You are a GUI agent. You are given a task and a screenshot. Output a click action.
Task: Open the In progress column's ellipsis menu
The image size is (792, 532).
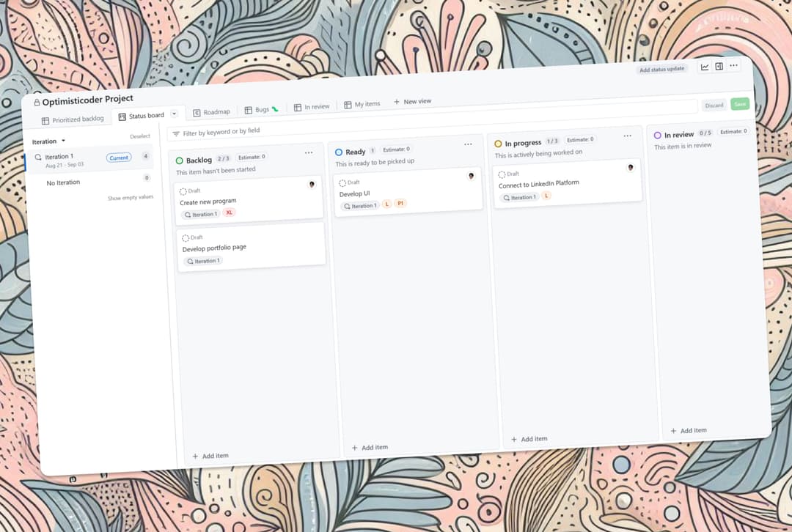(x=627, y=136)
